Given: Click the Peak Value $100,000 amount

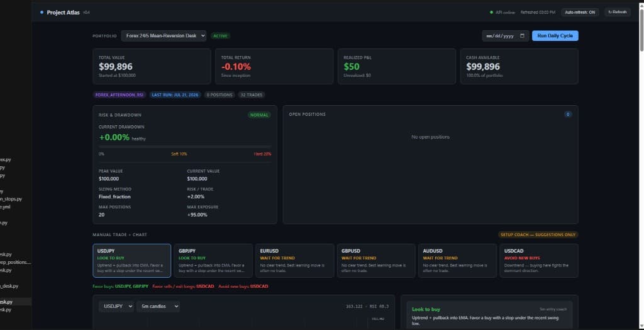Looking at the screenshot, I should 109,179.
